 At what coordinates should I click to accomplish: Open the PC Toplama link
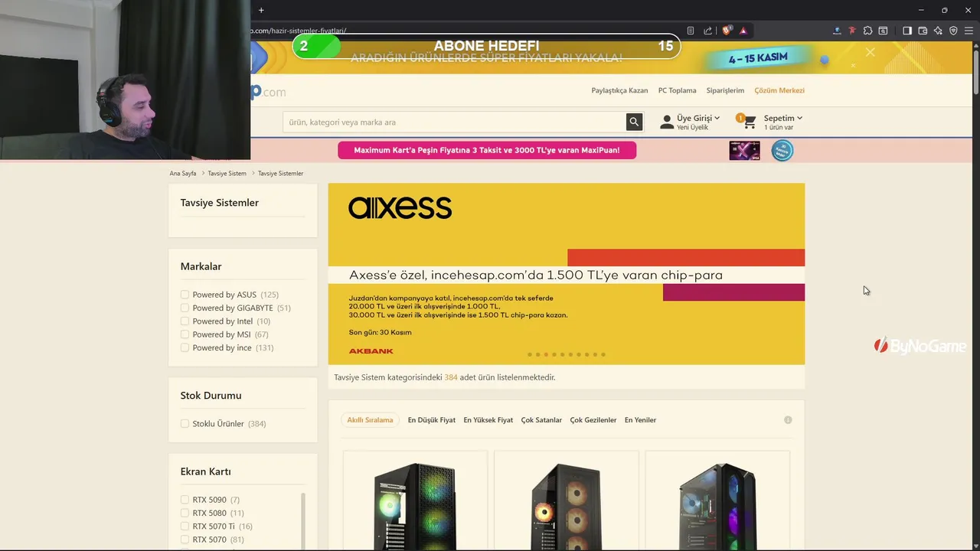(677, 90)
